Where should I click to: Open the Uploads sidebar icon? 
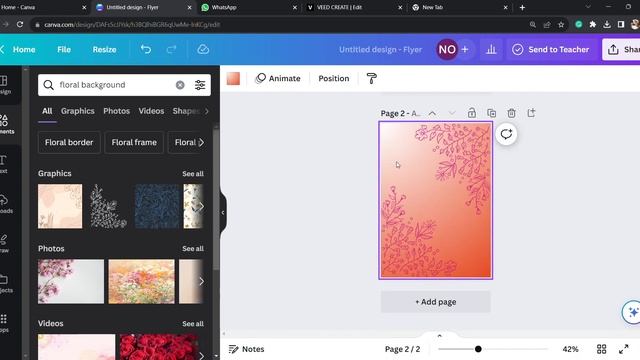pyautogui.click(x=5, y=204)
